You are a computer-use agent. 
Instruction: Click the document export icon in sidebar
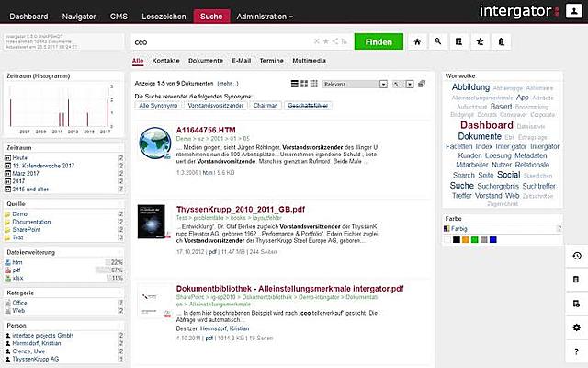click(577, 304)
